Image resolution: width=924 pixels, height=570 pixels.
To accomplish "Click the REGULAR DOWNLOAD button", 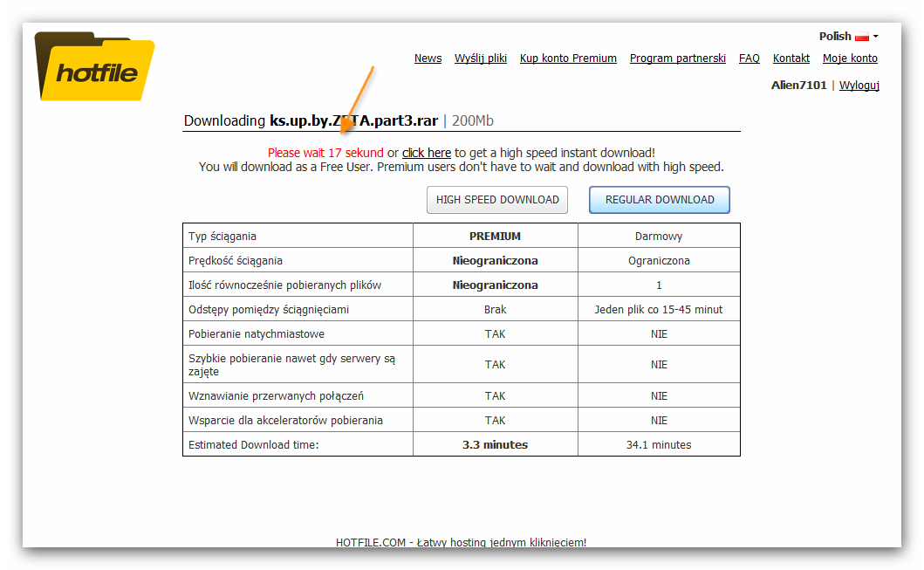I will click(x=660, y=200).
